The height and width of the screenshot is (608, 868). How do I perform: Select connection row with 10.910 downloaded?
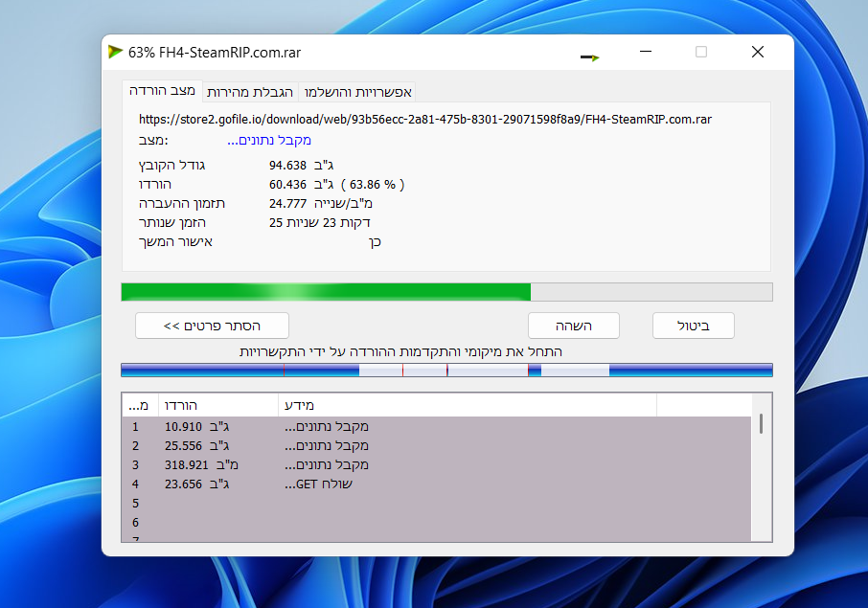point(436,426)
